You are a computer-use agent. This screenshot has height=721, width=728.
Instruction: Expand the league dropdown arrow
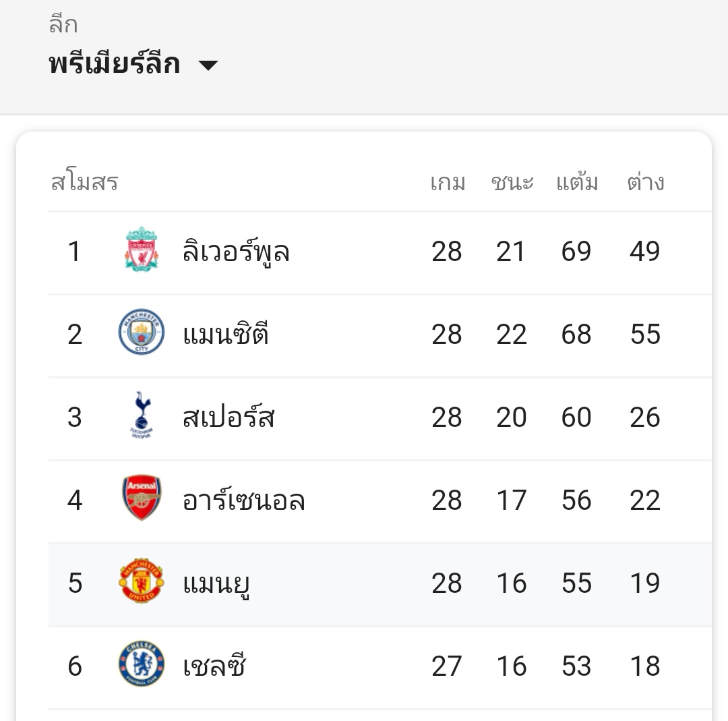(x=208, y=65)
